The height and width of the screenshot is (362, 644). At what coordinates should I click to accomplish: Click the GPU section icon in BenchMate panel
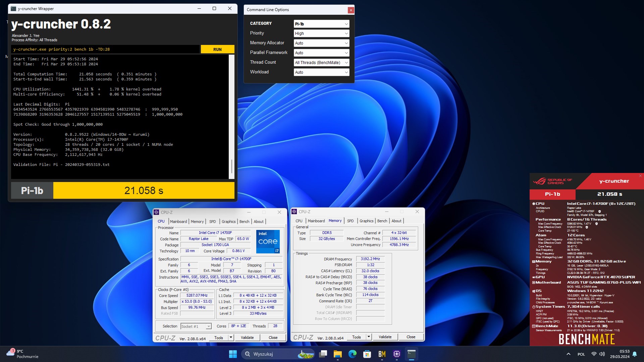pyautogui.click(x=534, y=277)
